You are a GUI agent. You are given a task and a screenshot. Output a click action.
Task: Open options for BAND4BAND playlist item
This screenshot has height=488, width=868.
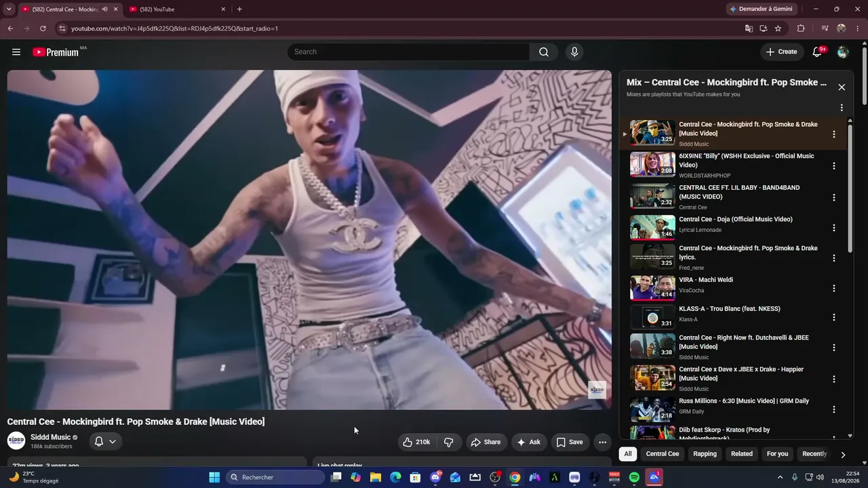tap(834, 197)
